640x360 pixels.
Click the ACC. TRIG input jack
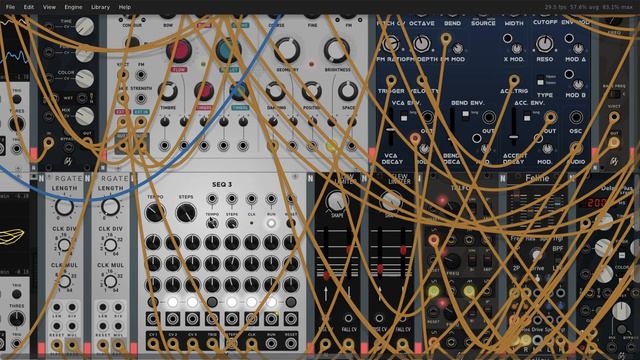click(x=514, y=80)
